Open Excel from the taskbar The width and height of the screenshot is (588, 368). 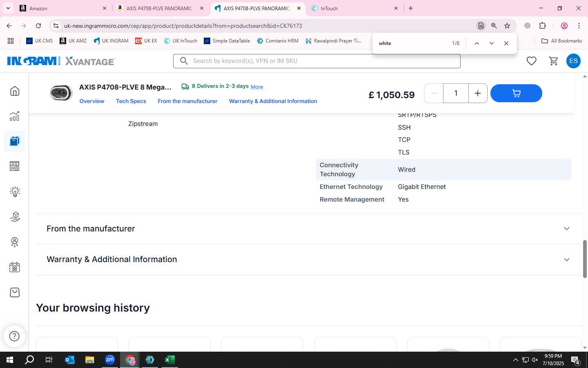pos(170,360)
